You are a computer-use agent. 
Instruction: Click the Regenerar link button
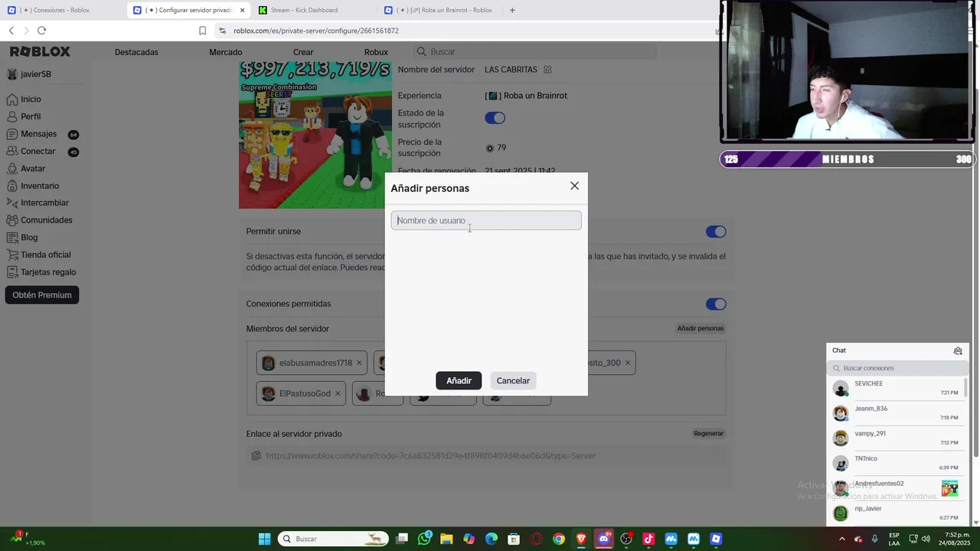tap(708, 433)
